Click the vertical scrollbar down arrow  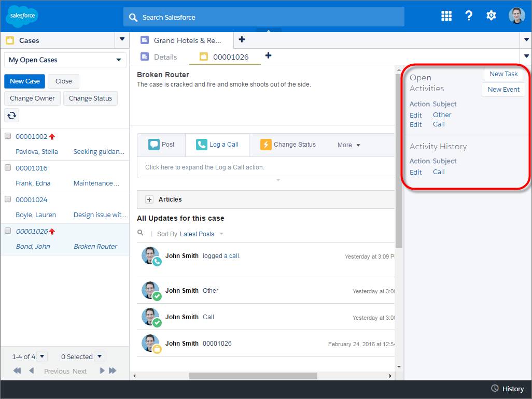tap(399, 367)
